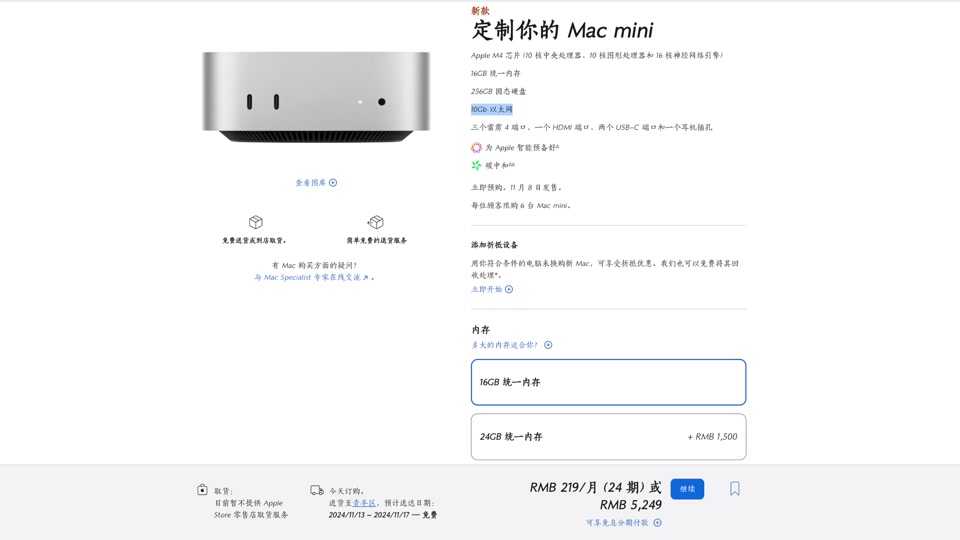Click the green carbon neutral leaf icon

[x=476, y=165]
